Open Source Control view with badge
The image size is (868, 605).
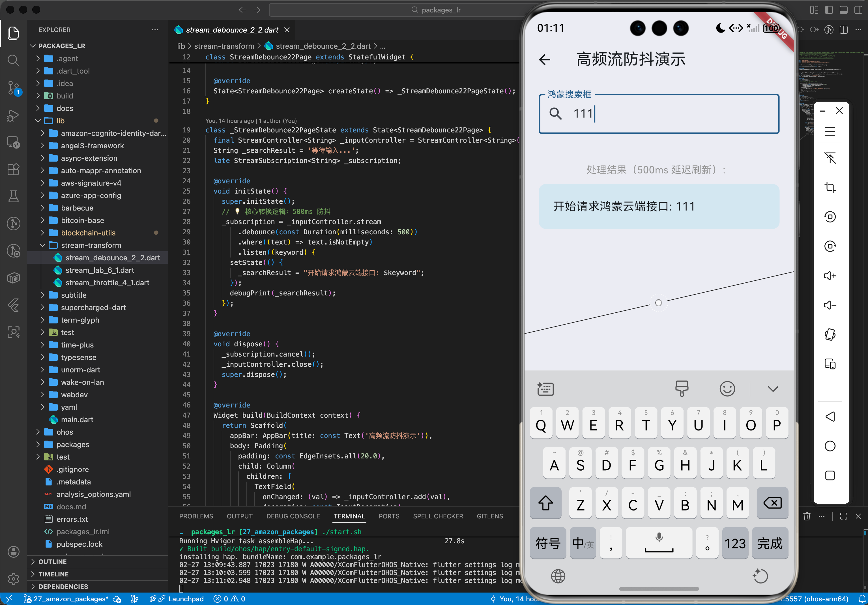click(13, 88)
